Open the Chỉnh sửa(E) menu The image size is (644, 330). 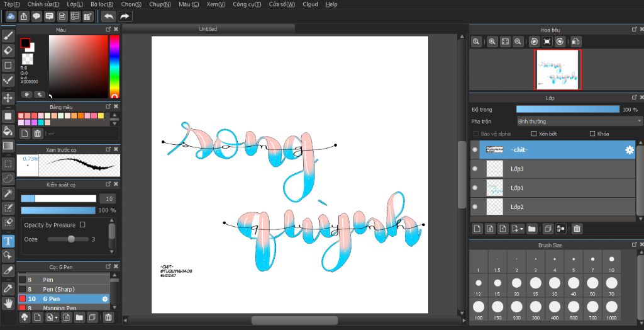[x=43, y=4]
